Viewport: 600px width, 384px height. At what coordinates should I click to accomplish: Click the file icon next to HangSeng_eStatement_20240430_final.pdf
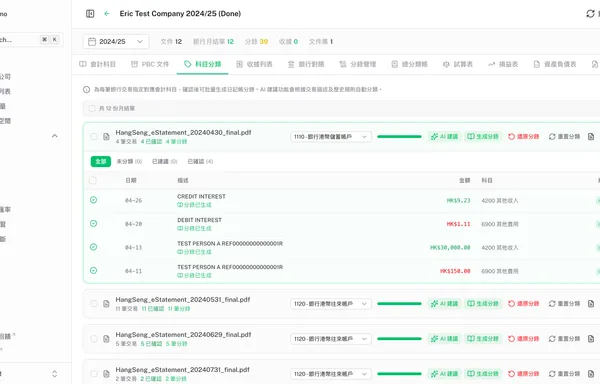[x=106, y=137]
